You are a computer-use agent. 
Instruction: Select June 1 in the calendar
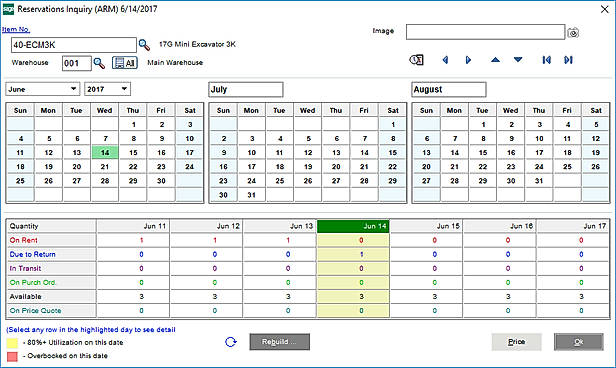133,124
